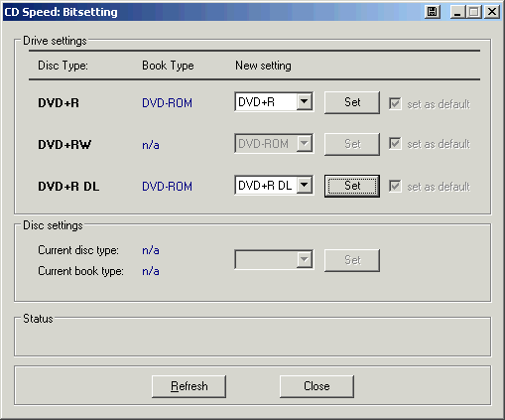
Task: Click the DVD-ROM book type for DVD+R
Action: (x=167, y=103)
